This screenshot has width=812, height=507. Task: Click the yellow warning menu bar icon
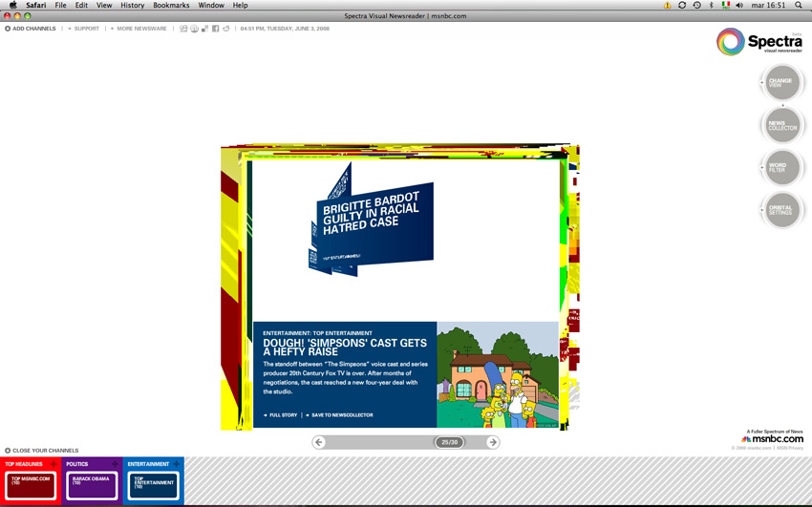667,5
